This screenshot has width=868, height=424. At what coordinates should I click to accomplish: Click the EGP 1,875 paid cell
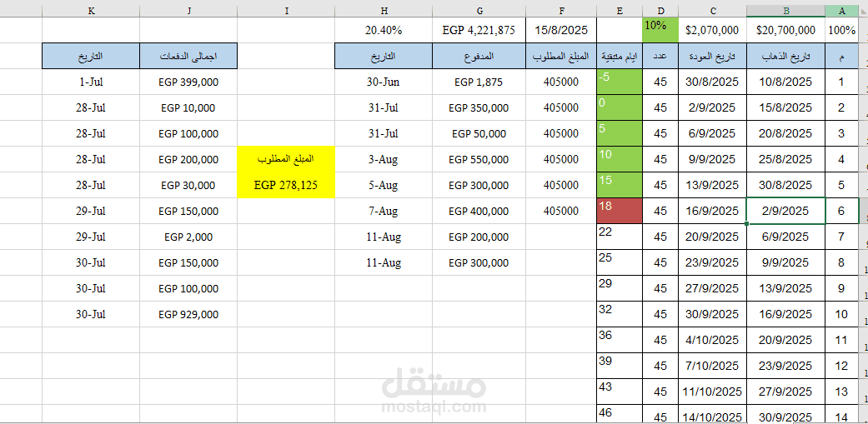[x=479, y=82]
